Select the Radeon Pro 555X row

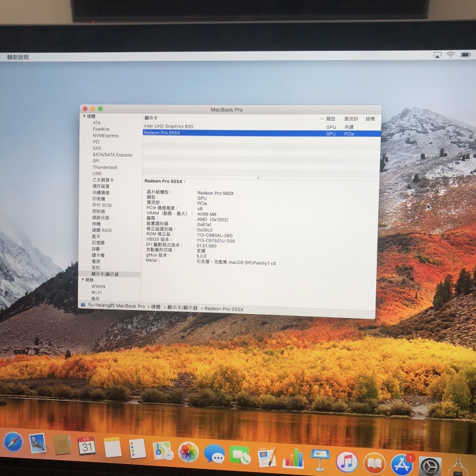[261, 133]
